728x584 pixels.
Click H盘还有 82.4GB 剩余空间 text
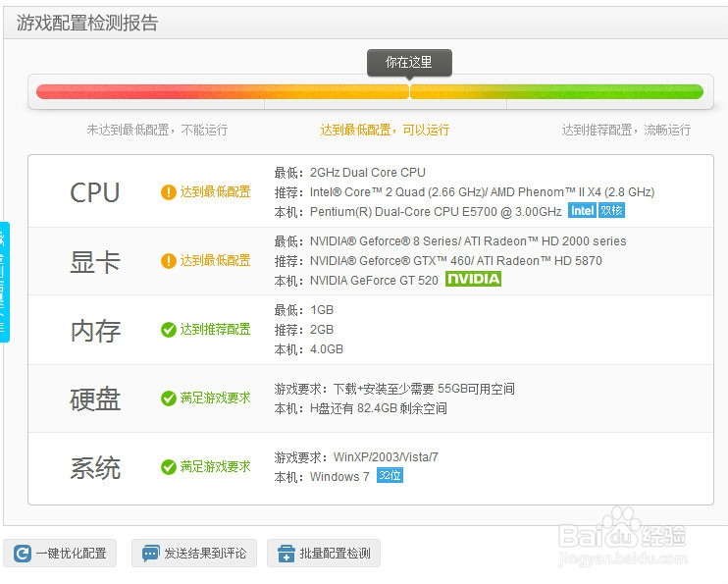(379, 408)
